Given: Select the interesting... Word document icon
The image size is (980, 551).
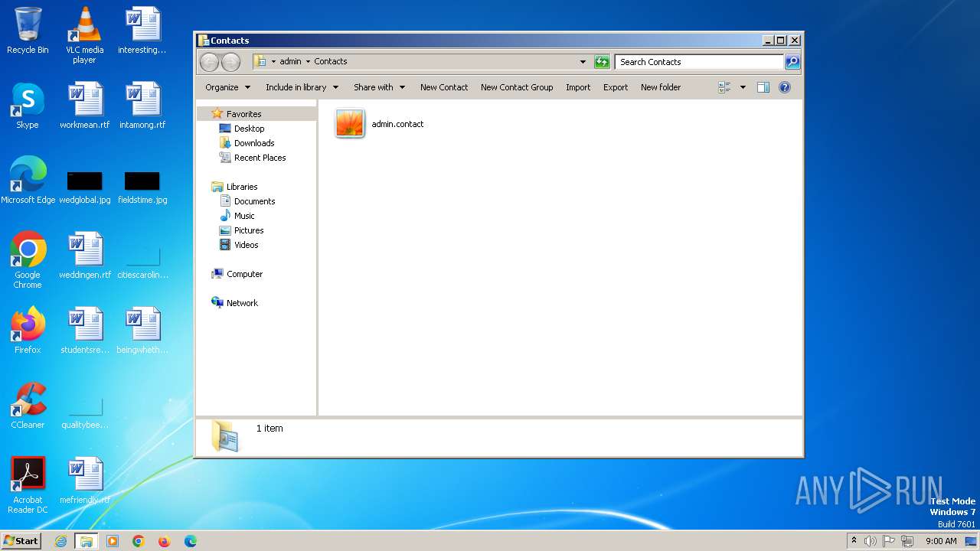Looking at the screenshot, I should pyautogui.click(x=142, y=31).
